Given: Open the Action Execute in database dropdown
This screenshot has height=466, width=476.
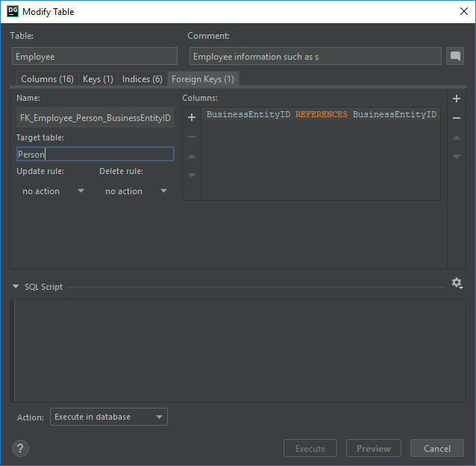Looking at the screenshot, I should [x=109, y=417].
